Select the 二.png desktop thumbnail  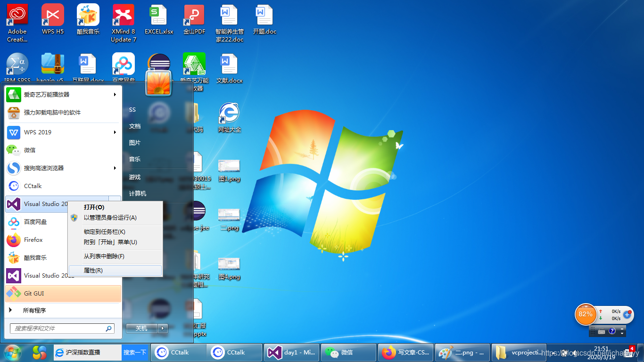coord(230,219)
